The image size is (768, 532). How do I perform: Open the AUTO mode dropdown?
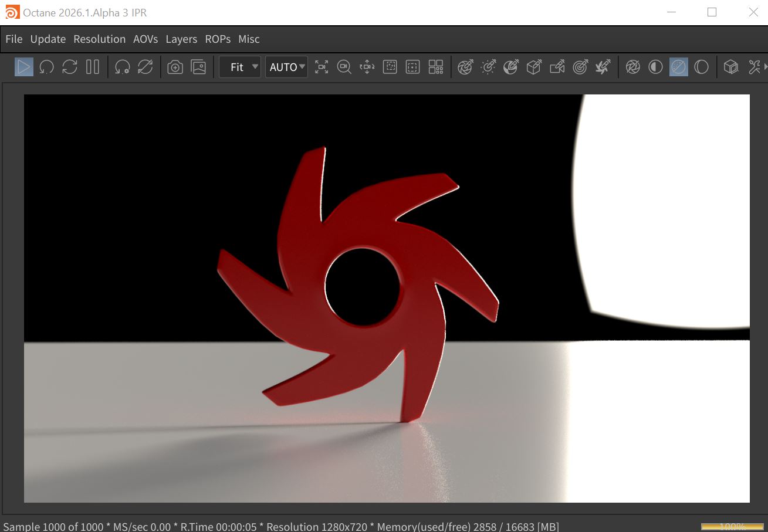click(286, 67)
